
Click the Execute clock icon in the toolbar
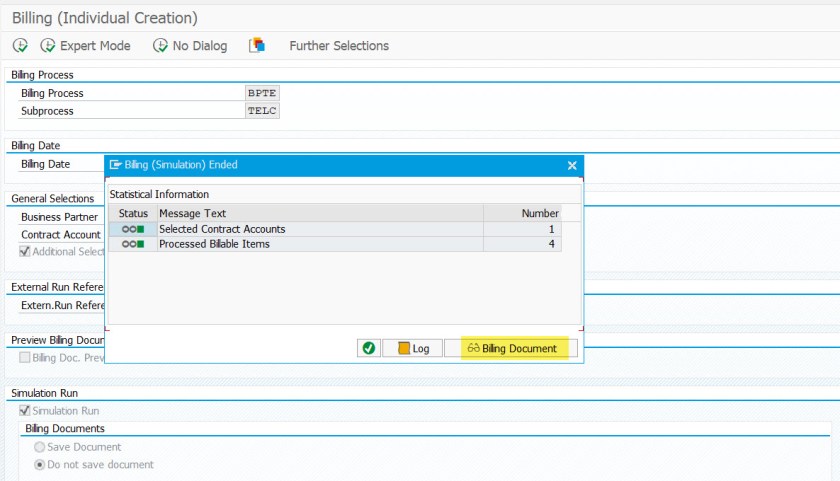(20, 46)
